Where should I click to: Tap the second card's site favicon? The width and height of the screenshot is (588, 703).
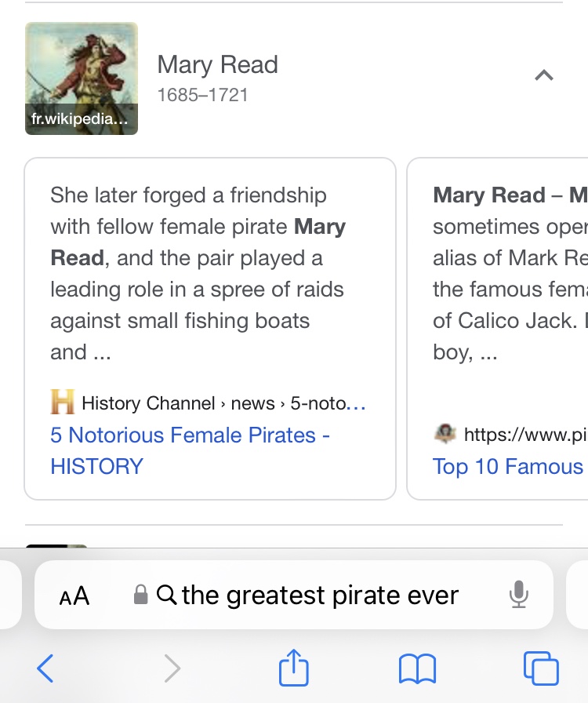coord(445,434)
